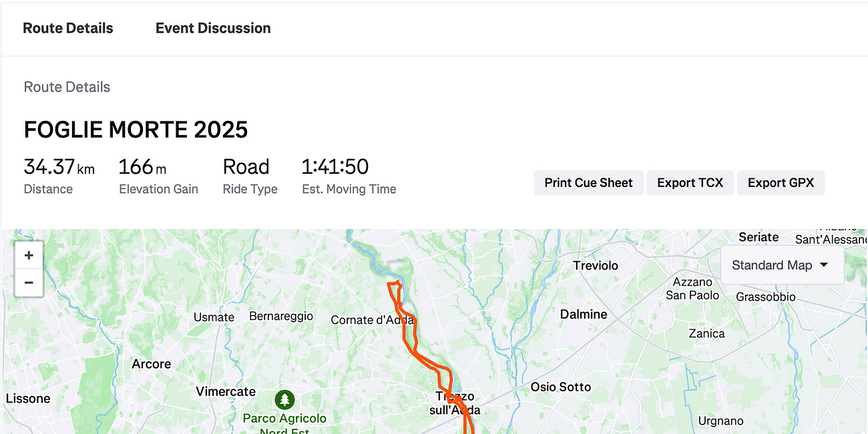
Task: Click the Trezzo sull'Adda map label
Action: pos(454,403)
